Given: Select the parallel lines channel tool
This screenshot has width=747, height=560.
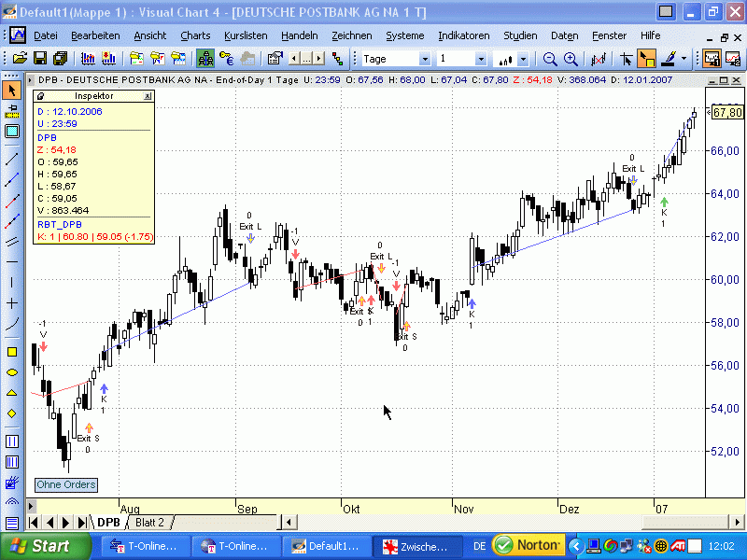Looking at the screenshot, I should pyautogui.click(x=12, y=242).
